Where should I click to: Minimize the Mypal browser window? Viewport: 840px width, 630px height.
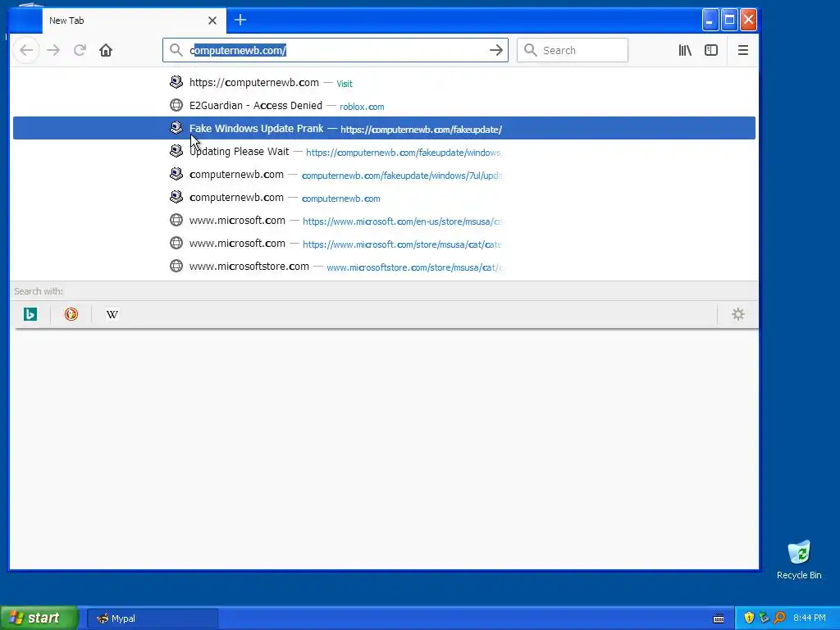tap(710, 21)
